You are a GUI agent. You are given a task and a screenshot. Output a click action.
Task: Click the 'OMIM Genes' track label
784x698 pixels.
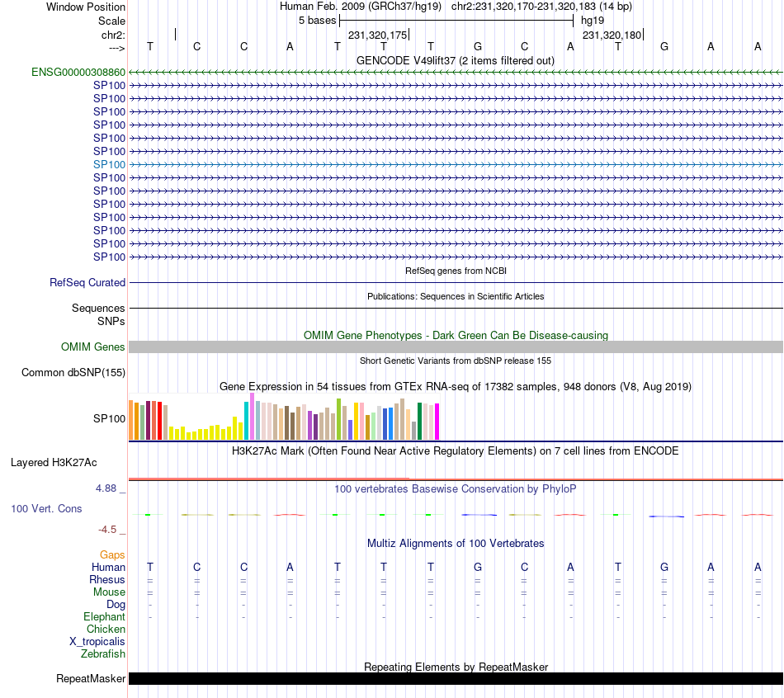(x=92, y=347)
